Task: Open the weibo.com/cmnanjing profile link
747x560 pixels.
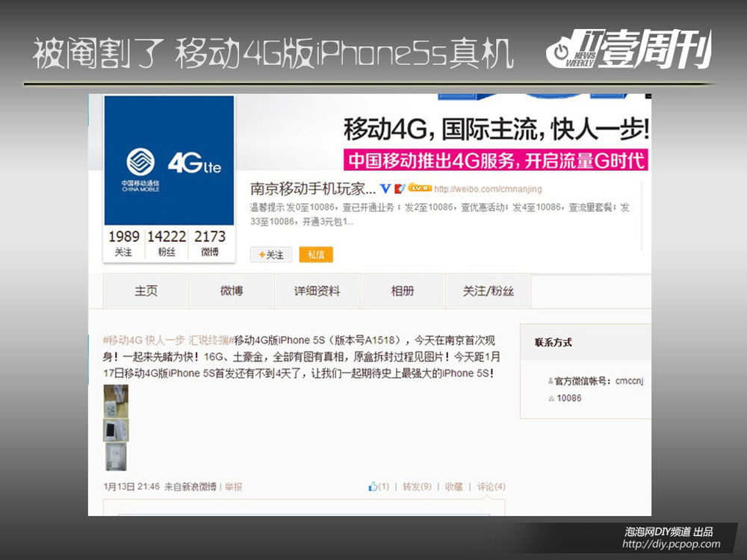Action: coord(488,189)
